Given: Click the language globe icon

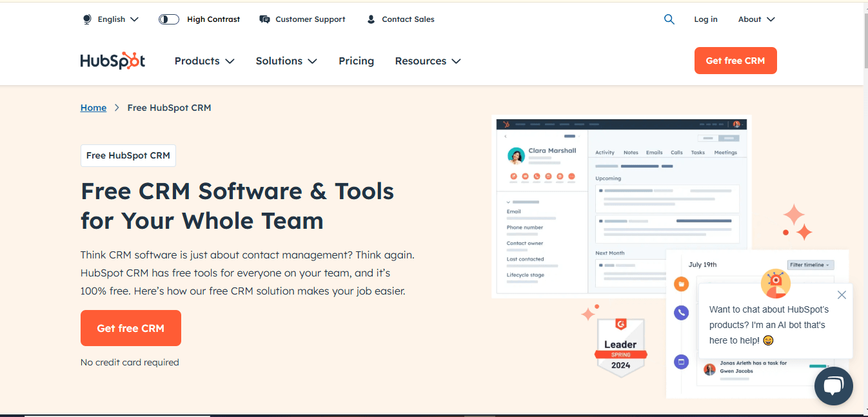Looking at the screenshot, I should 86,19.
